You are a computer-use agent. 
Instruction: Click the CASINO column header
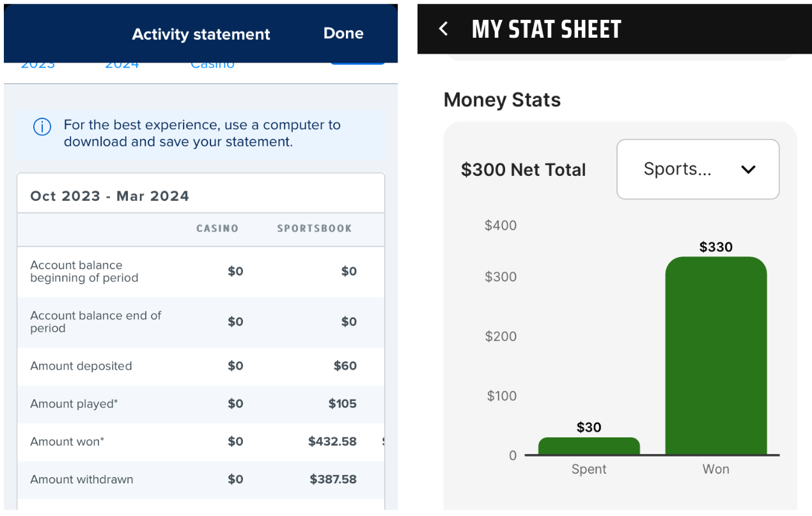tap(217, 228)
